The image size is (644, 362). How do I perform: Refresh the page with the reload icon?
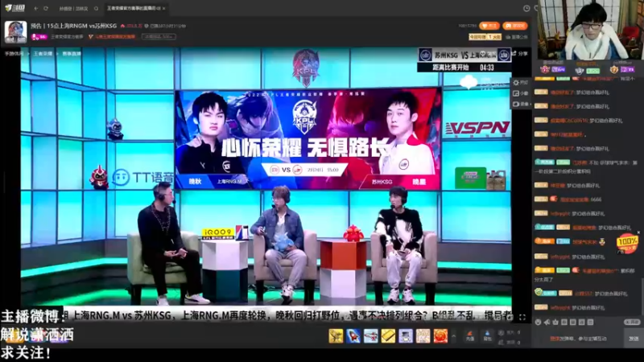[x=46, y=8]
